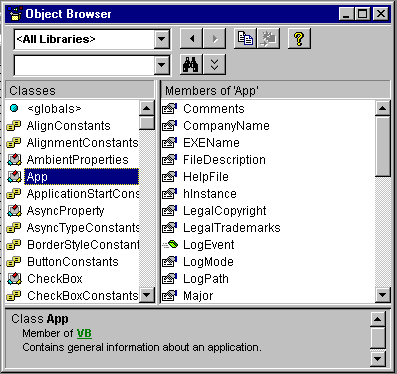Screen dimensions: 397x374
Task: Select the Major member
Action: [198, 296]
